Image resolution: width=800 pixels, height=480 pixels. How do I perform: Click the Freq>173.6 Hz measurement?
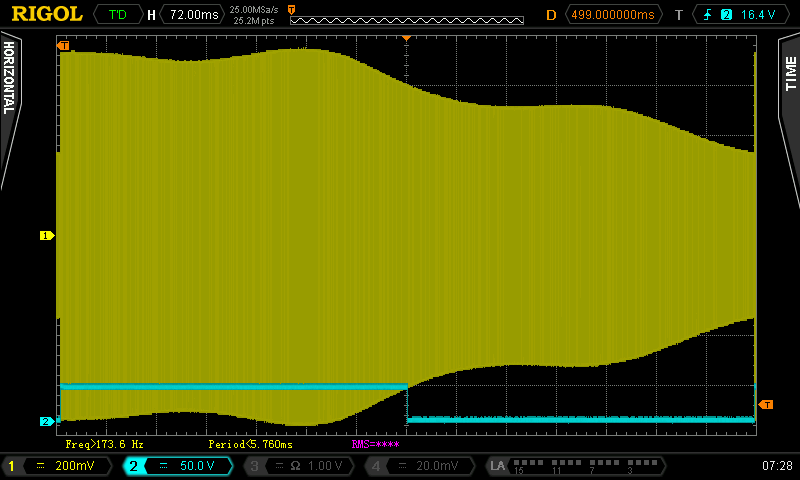104,444
